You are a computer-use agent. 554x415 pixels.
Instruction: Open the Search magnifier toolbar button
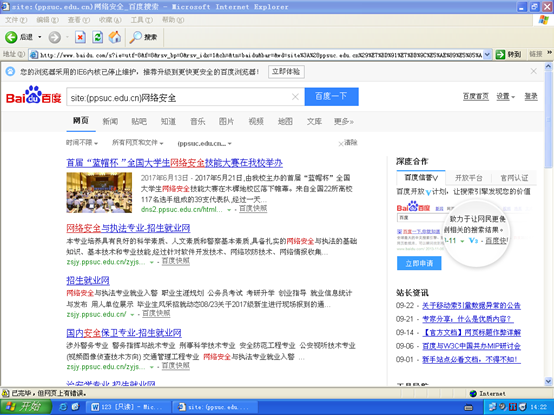[143, 37]
